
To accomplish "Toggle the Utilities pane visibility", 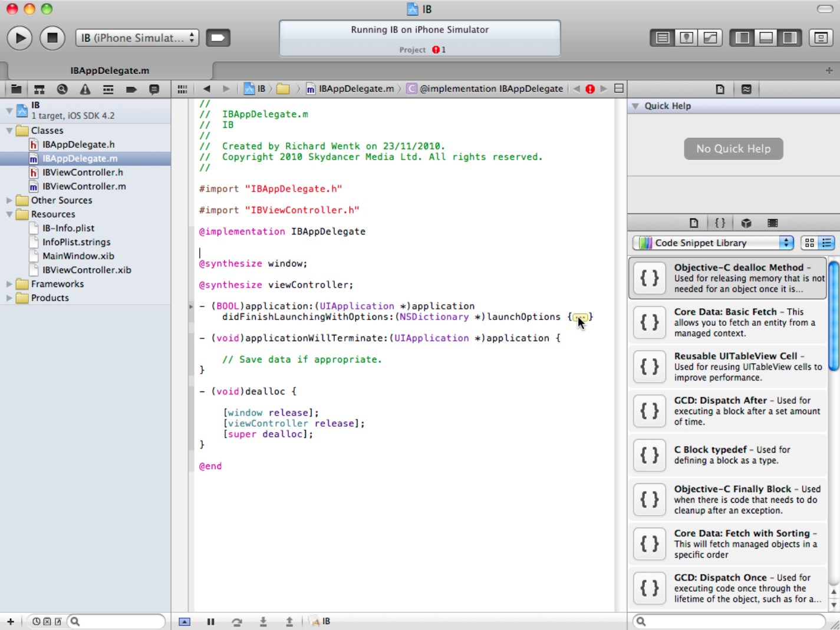I will pyautogui.click(x=790, y=38).
